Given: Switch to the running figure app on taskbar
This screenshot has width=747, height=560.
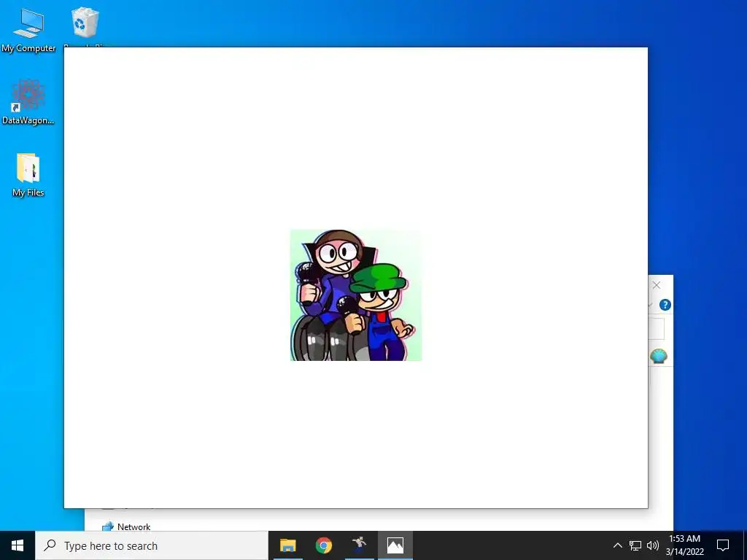Looking at the screenshot, I should [x=360, y=545].
